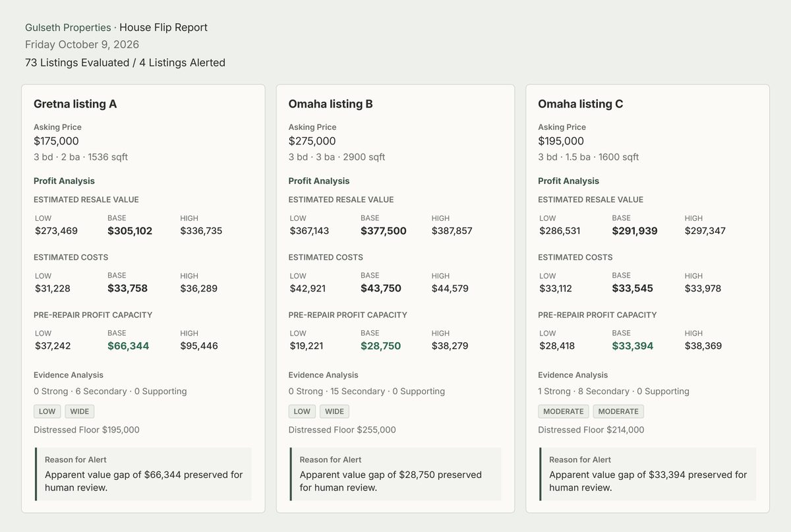Click green base profit $66,344
The height and width of the screenshot is (532, 791).
click(x=128, y=345)
